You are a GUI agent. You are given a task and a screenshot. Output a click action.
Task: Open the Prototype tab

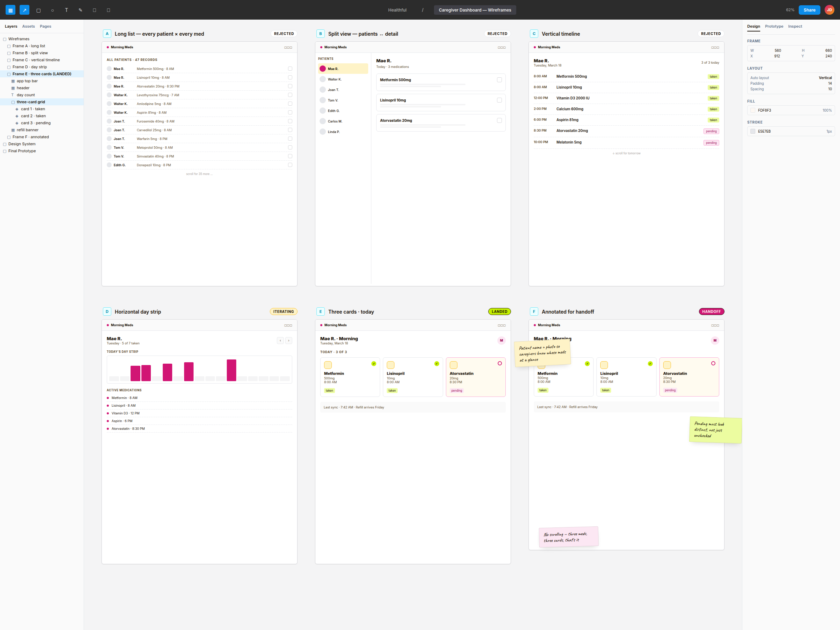click(x=774, y=26)
